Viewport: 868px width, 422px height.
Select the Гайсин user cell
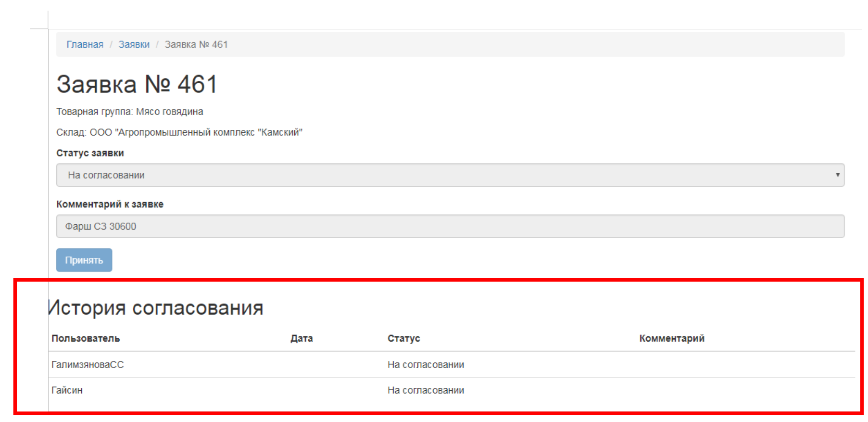pyautogui.click(x=67, y=390)
